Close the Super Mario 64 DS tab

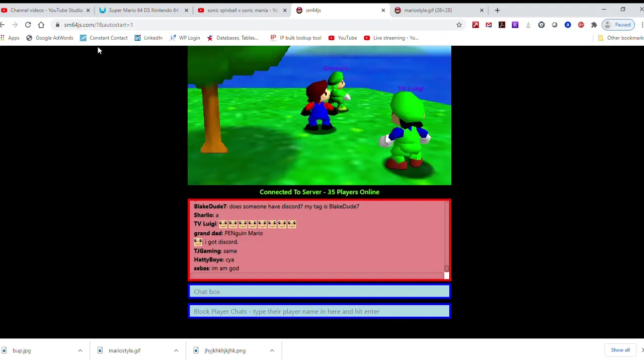186,10
